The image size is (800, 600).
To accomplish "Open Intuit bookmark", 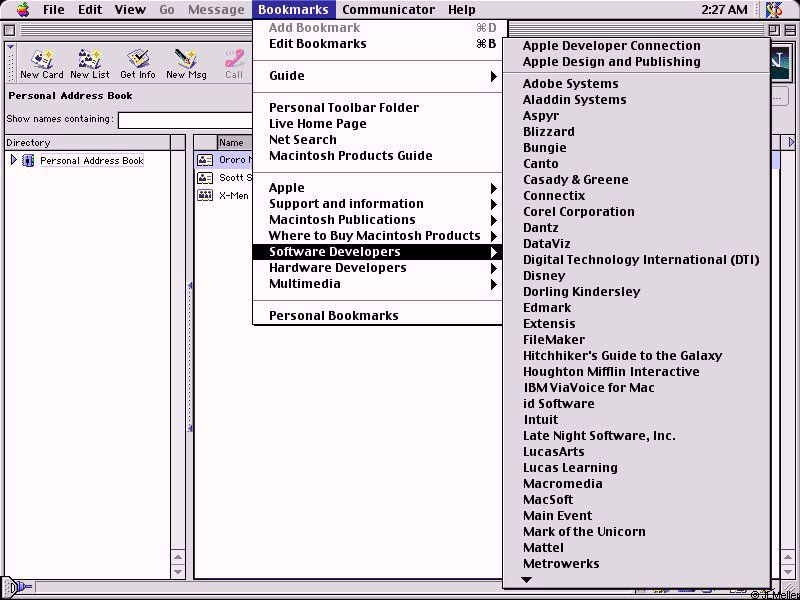I will tap(636, 420).
